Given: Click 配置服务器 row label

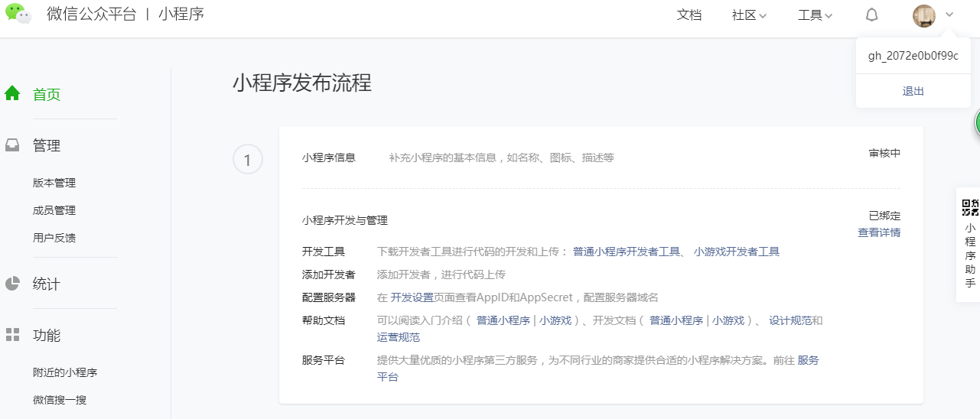Looking at the screenshot, I should pos(329,297).
